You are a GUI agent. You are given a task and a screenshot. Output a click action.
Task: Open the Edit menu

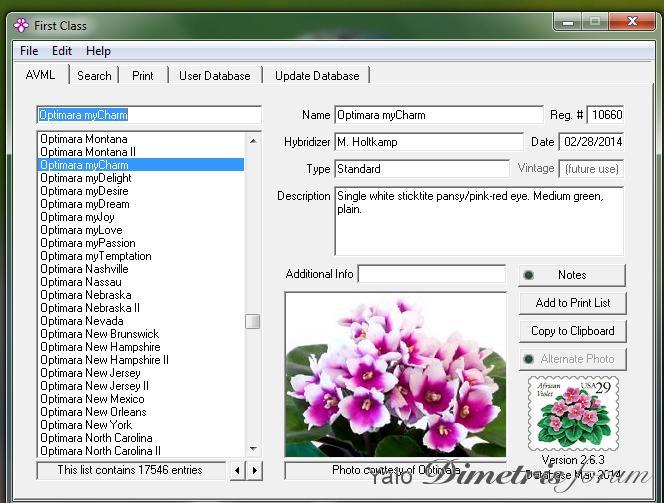point(62,51)
